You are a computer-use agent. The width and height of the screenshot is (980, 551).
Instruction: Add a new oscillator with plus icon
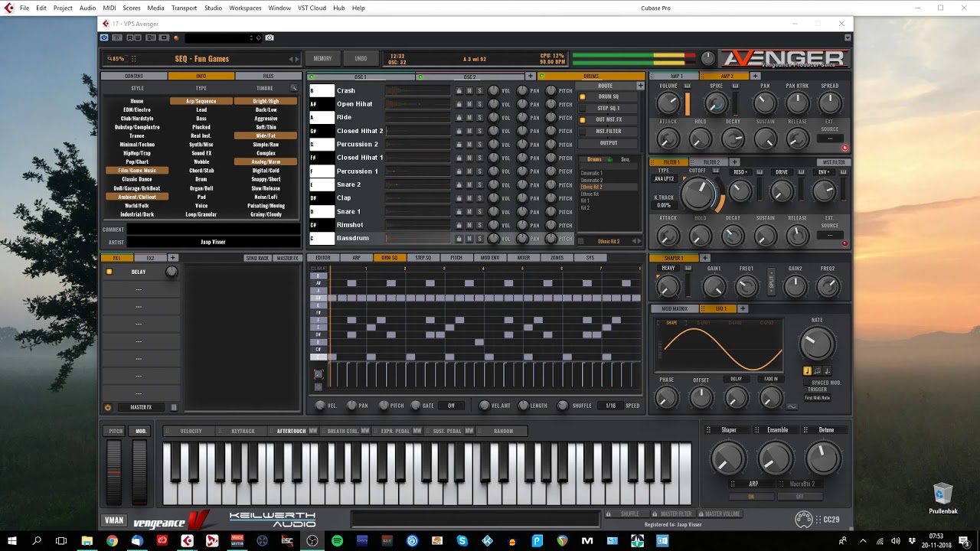(530, 77)
